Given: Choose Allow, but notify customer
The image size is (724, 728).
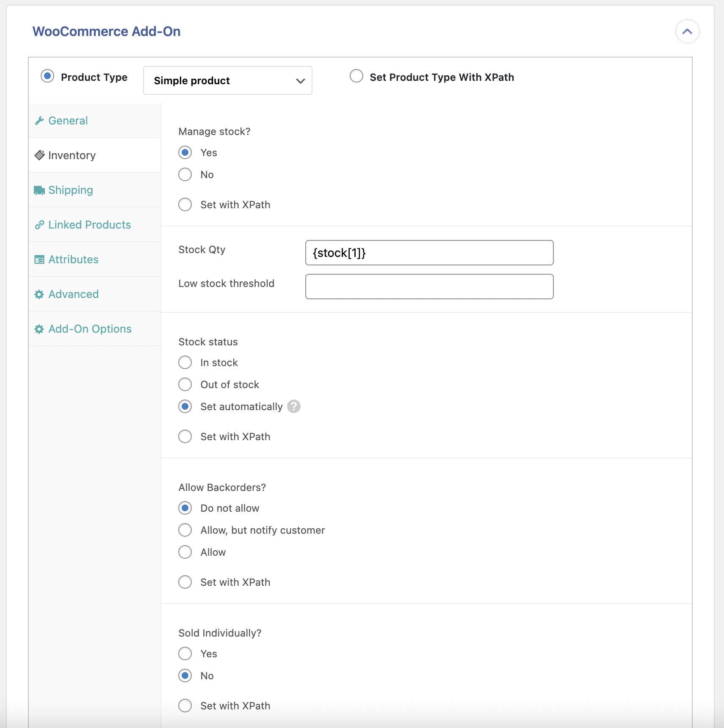Looking at the screenshot, I should point(185,530).
